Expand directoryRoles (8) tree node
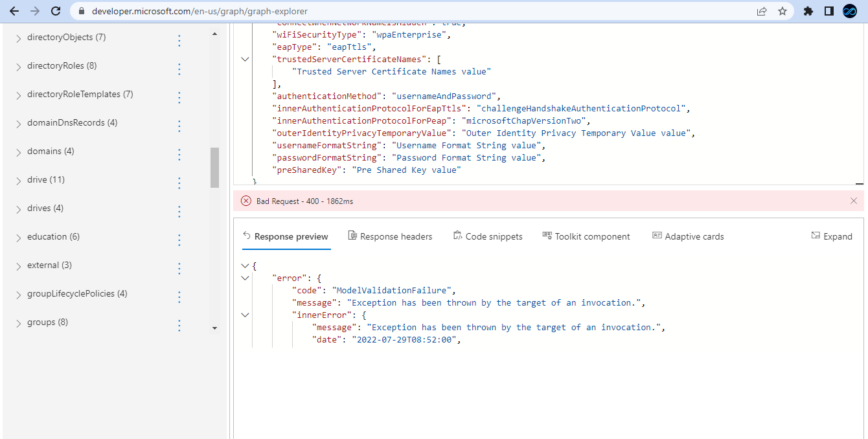The width and height of the screenshot is (868, 439). pos(18,67)
